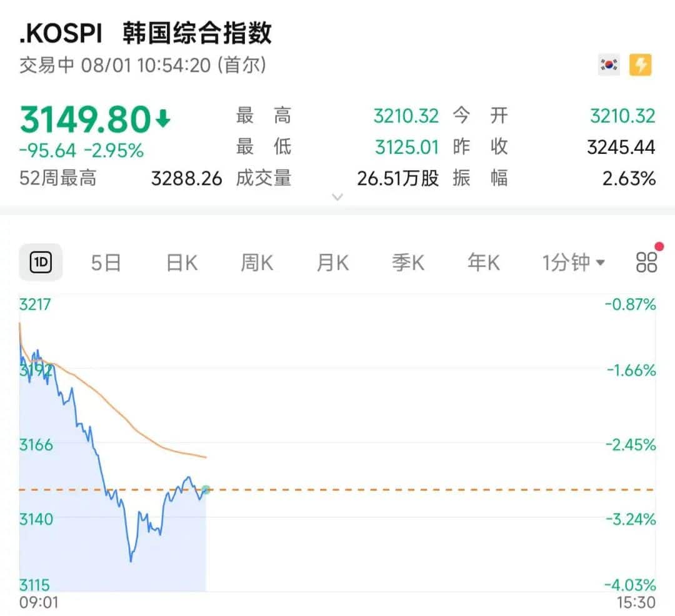Tap the .KOSPI 韩国综合指数 title
The image size is (675, 616).
[146, 33]
